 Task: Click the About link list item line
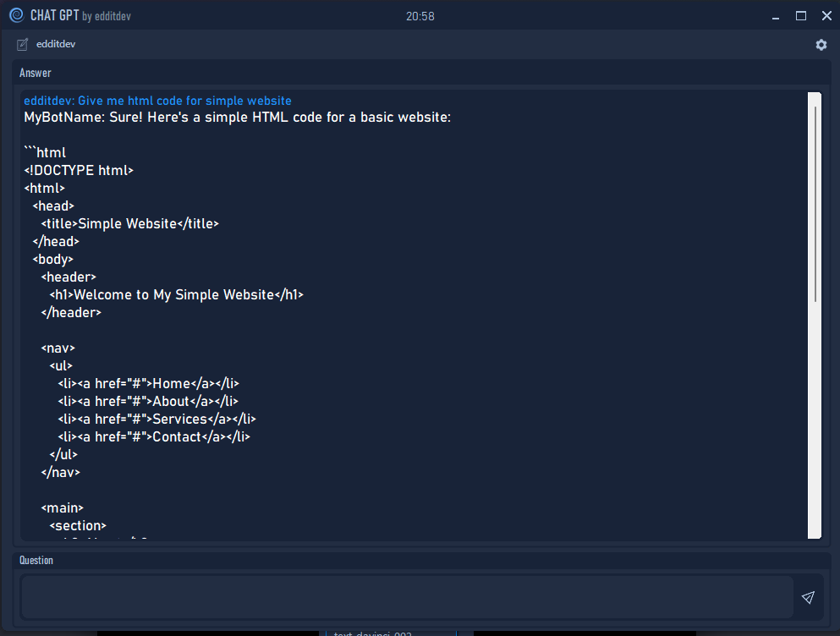[148, 402]
